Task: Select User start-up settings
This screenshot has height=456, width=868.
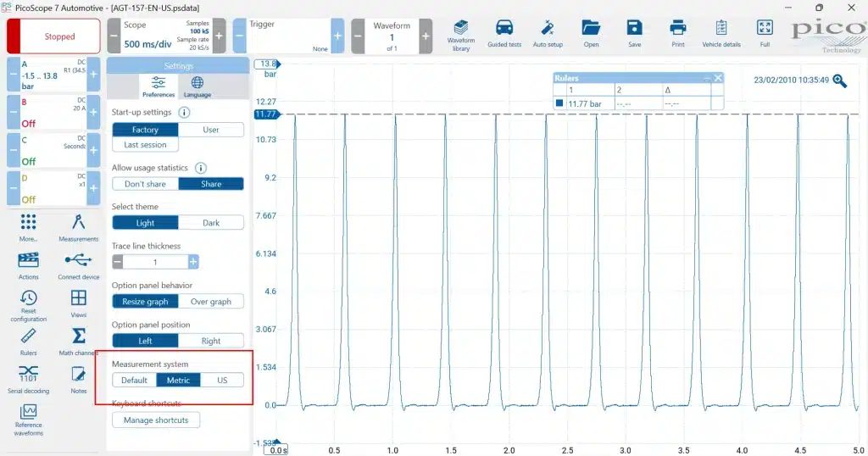Action: (x=211, y=130)
